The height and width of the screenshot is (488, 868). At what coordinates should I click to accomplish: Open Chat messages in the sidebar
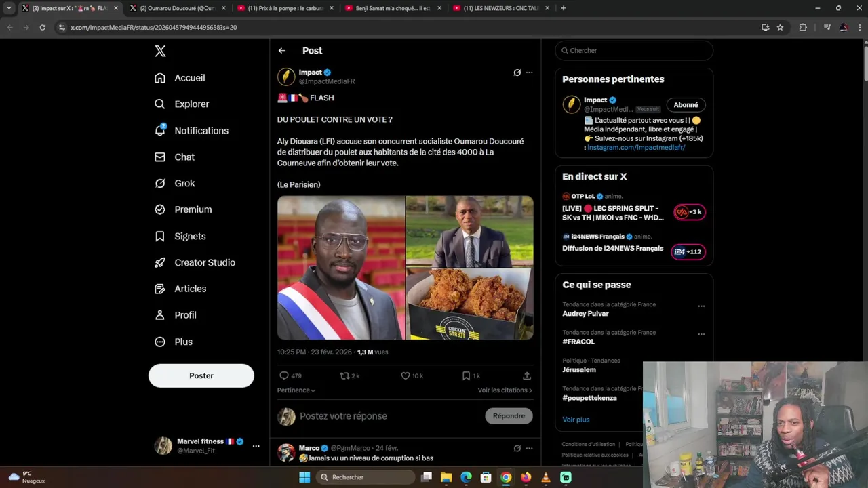pos(175,157)
